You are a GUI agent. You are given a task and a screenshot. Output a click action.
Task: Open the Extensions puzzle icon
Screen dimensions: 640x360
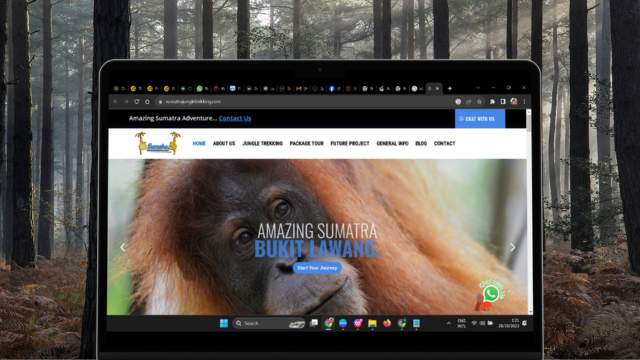pos(492,102)
